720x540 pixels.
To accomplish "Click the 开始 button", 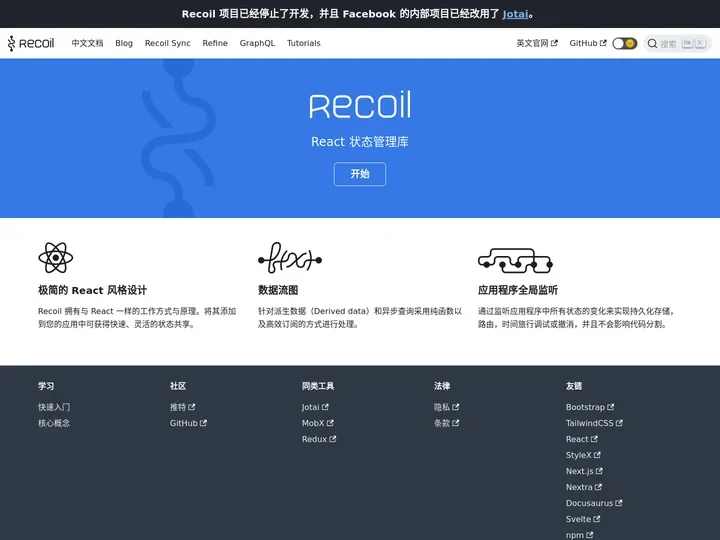I will [x=360, y=174].
